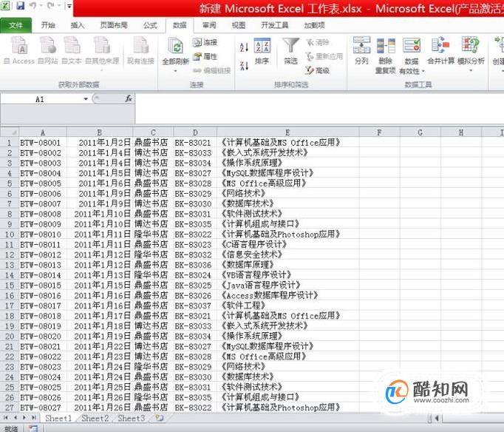Go to last sheet navigation arrow
504x432 pixels.
pyautogui.click(x=34, y=418)
